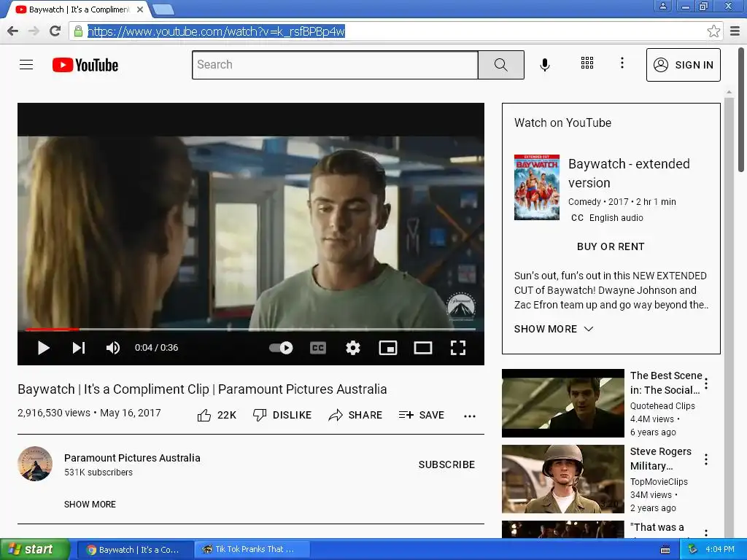The height and width of the screenshot is (560, 747).
Task: Switch to theater mode
Action: pyautogui.click(x=423, y=348)
